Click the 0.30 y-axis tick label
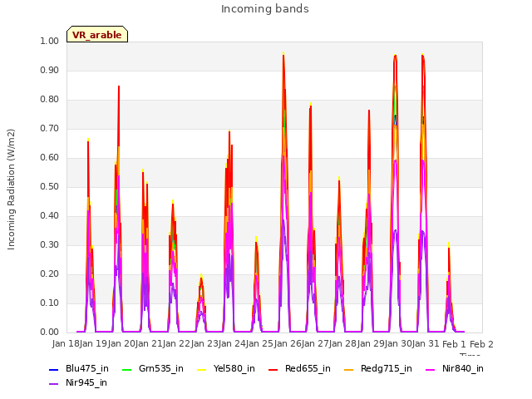This screenshot has width=532, height=399. (x=50, y=245)
